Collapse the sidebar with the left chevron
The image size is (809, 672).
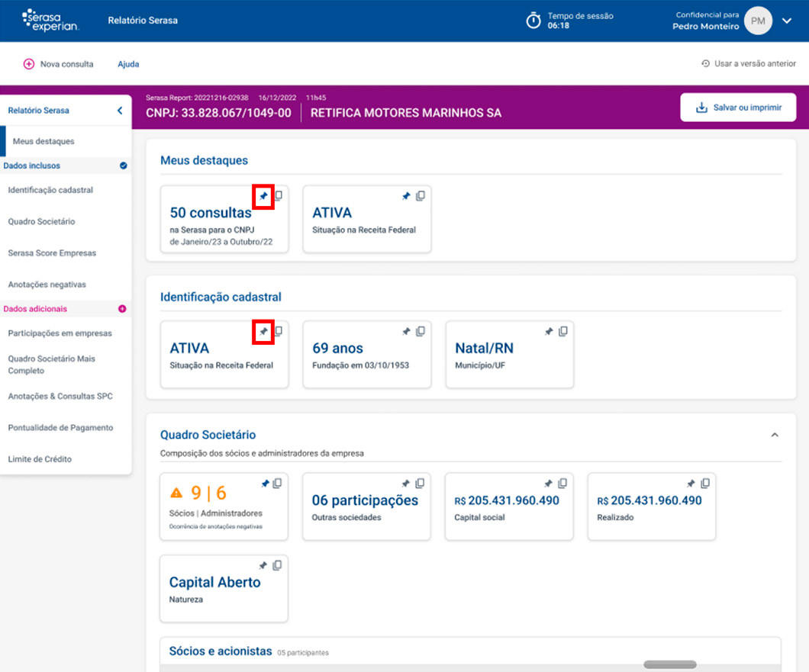[120, 111]
